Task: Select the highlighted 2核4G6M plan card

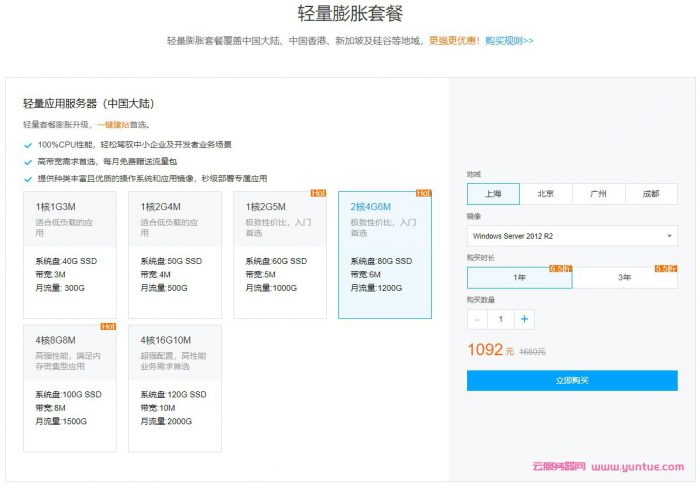Action: coord(385,254)
